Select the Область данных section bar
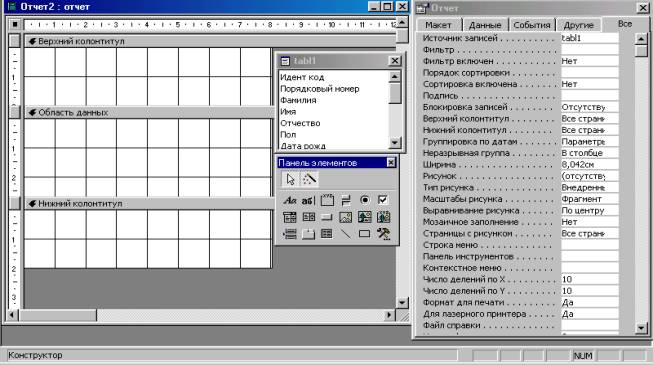 150,112
